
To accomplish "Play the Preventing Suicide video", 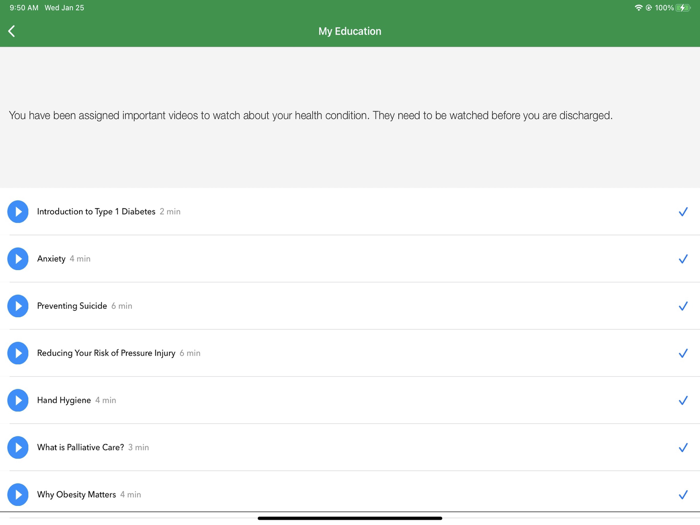I will (x=18, y=306).
